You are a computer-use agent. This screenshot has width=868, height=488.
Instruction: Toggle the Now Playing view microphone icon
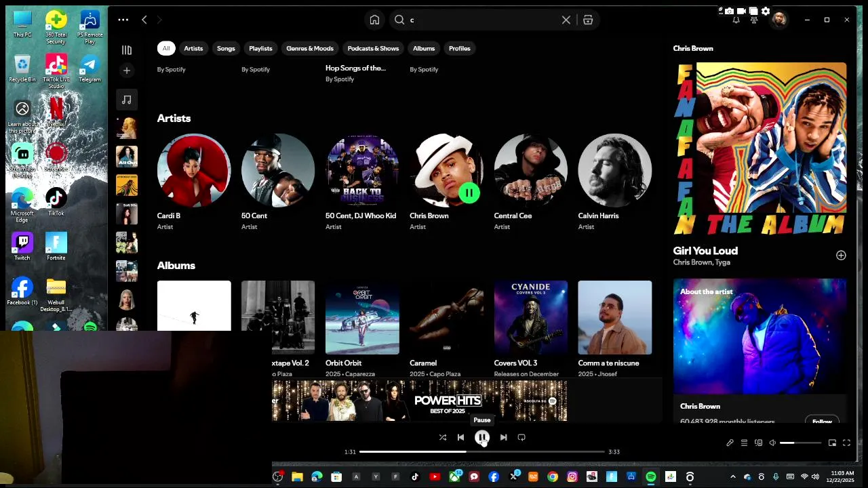click(x=730, y=443)
